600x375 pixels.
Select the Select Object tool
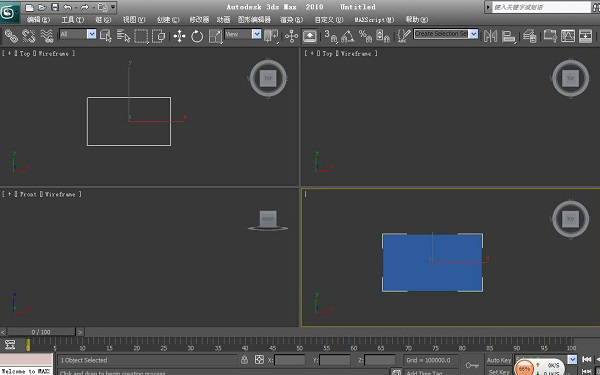coord(106,36)
